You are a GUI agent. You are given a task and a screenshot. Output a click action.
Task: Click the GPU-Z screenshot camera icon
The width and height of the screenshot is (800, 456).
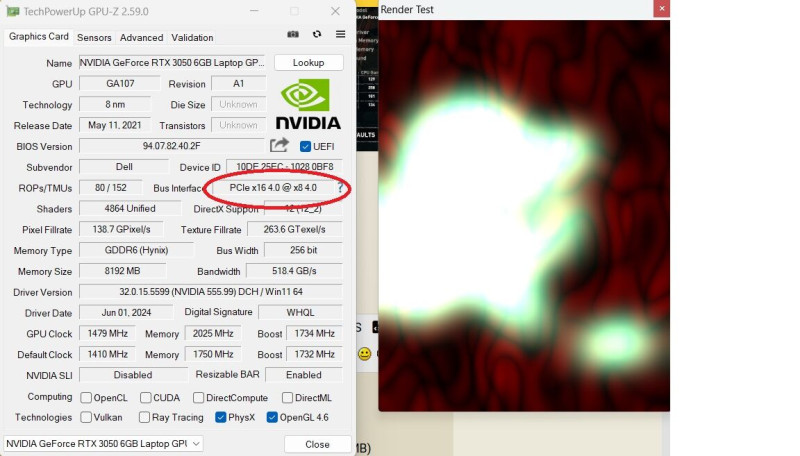pos(293,34)
